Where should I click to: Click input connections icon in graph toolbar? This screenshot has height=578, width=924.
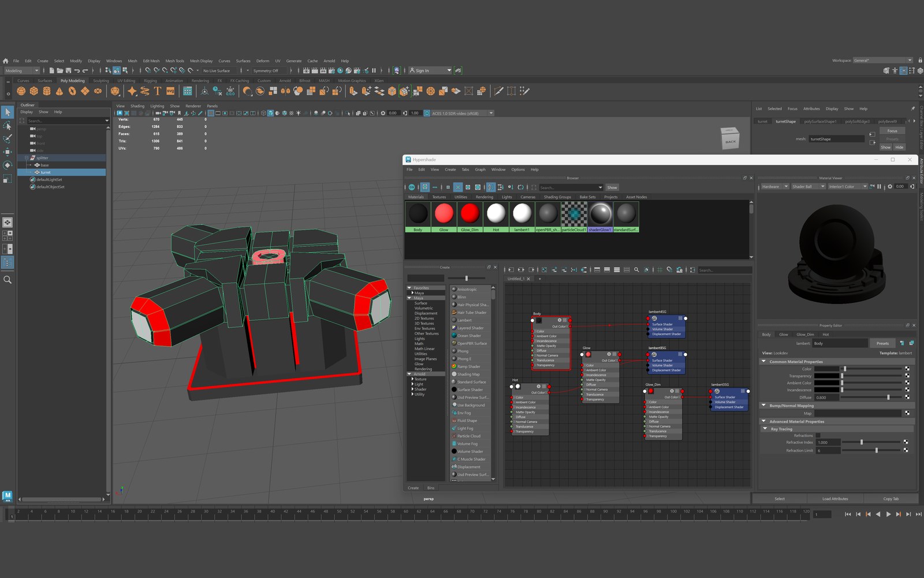click(x=511, y=270)
